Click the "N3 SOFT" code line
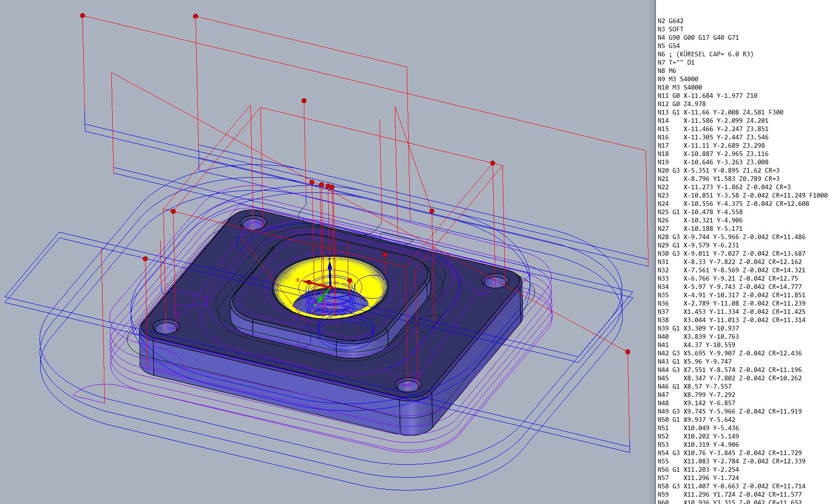The width and height of the screenshot is (830, 504). click(671, 29)
